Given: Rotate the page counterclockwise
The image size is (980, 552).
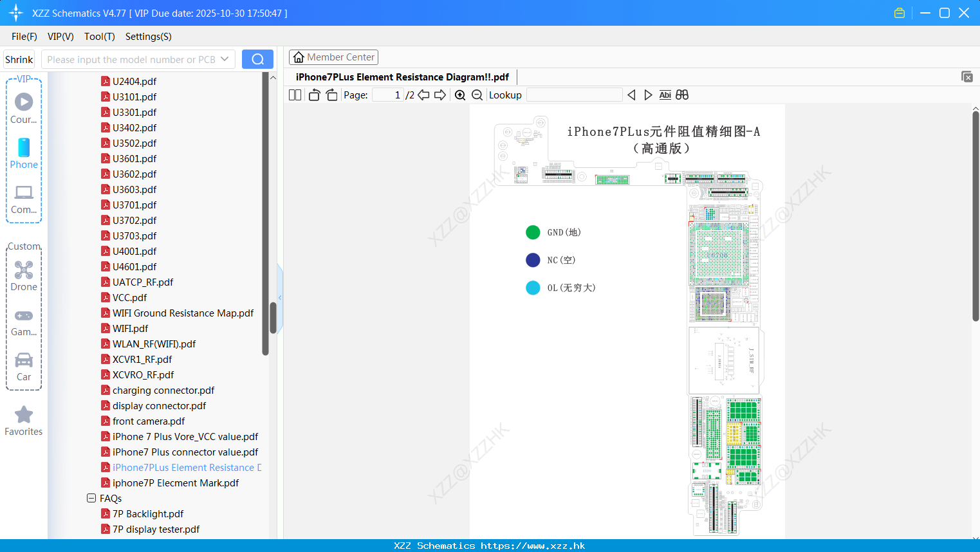Looking at the screenshot, I should coord(314,95).
